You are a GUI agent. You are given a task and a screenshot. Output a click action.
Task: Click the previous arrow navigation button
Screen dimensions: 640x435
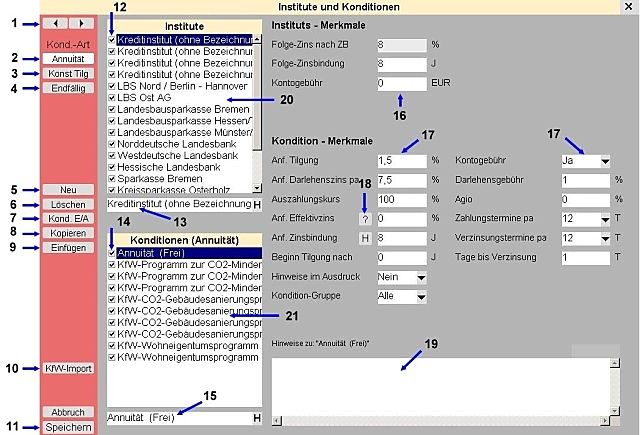(x=55, y=23)
